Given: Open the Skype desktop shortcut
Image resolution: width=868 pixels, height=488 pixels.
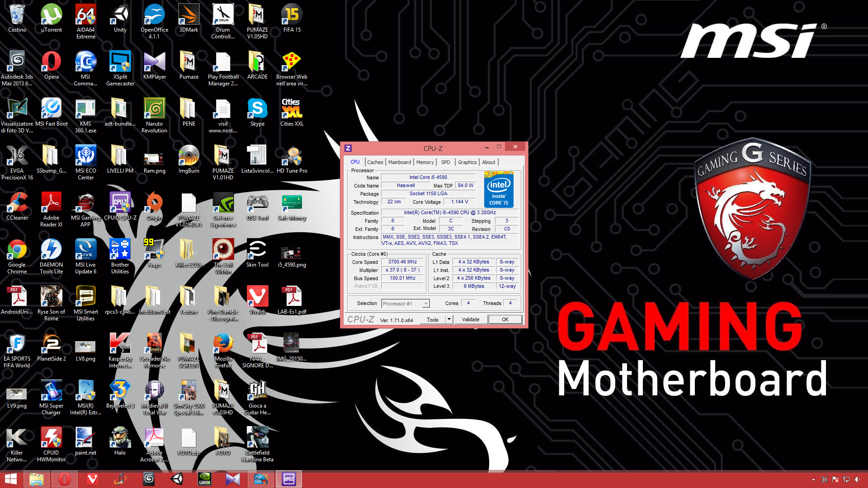Looking at the screenshot, I should 257,112.
